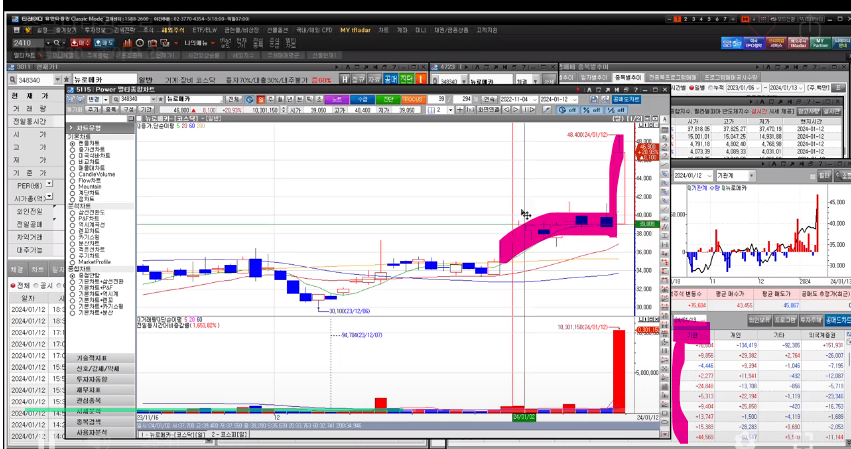Viewport: 851px width, 449px height.
Task: Click the save diskette icon in chart toolbar
Action: click(594, 99)
